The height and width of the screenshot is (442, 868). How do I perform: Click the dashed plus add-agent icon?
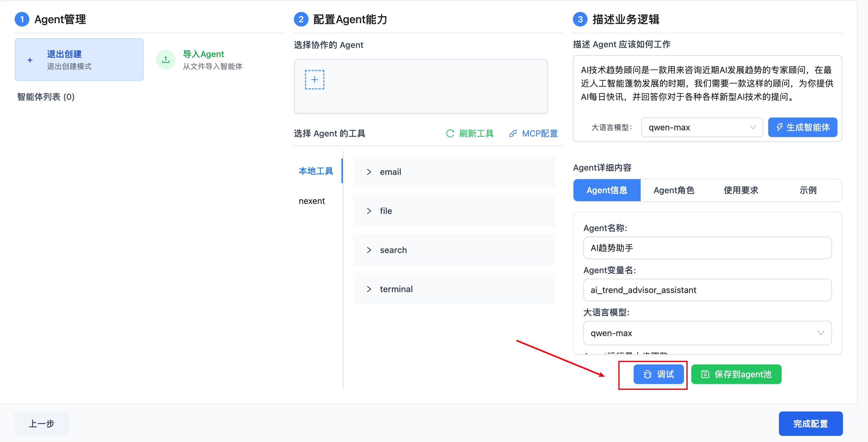pyautogui.click(x=314, y=80)
